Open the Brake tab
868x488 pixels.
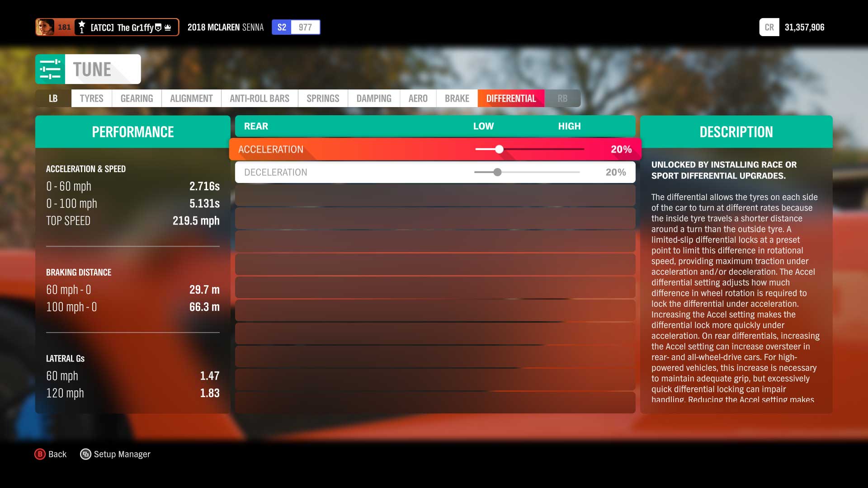tap(457, 99)
